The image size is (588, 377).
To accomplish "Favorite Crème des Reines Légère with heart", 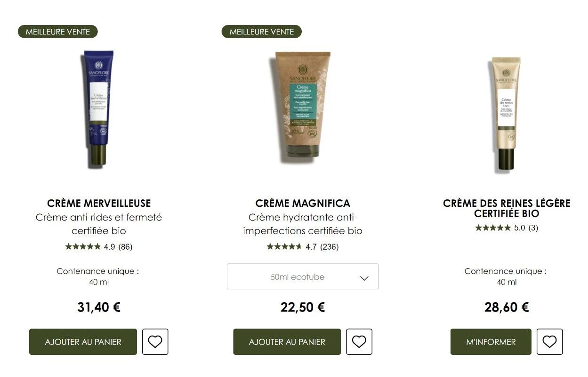I will (549, 342).
